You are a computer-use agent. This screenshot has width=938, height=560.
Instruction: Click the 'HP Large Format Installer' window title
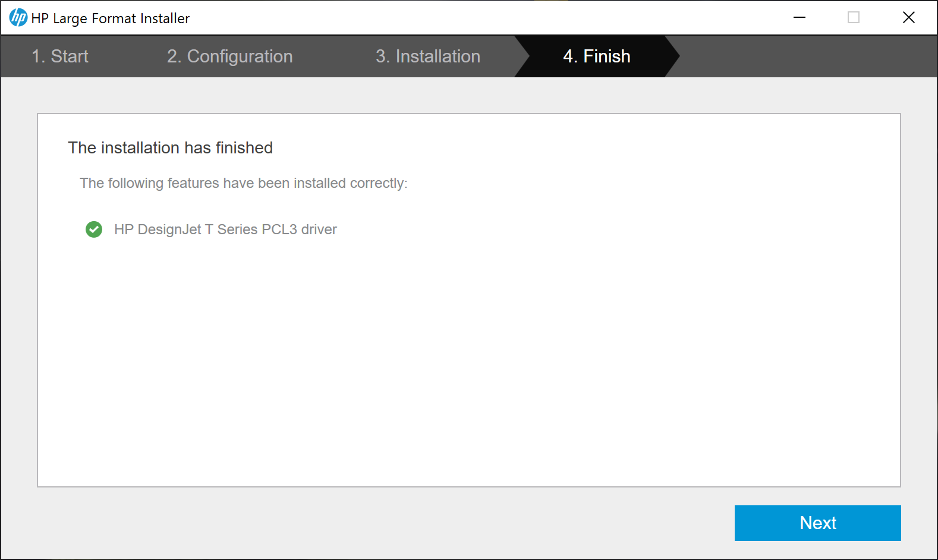(x=111, y=18)
